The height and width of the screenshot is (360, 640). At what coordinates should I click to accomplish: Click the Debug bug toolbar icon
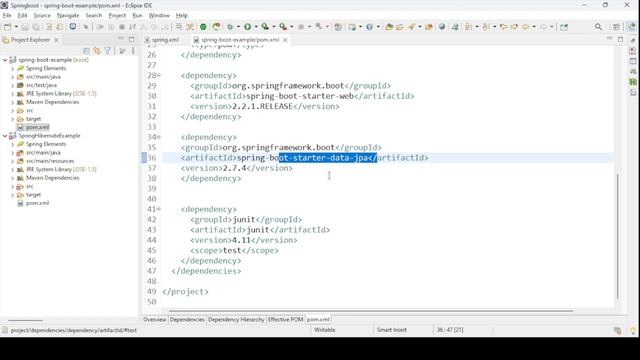[x=230, y=27]
